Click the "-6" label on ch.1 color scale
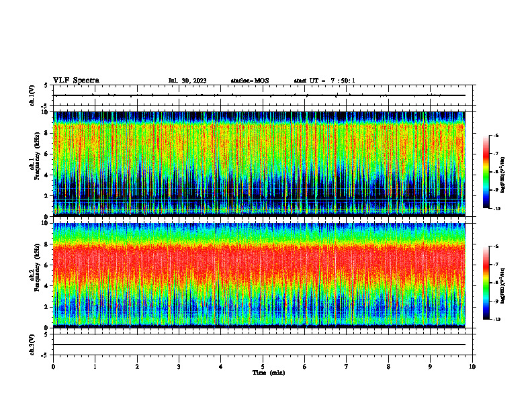This screenshot has height=411, width=532. point(496,136)
